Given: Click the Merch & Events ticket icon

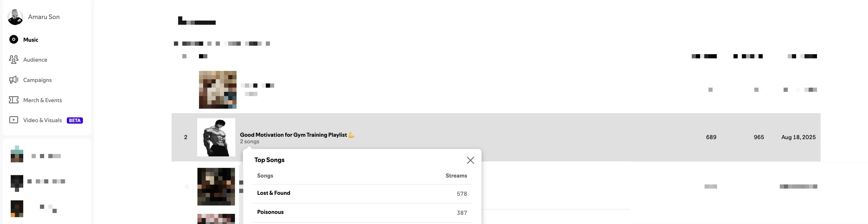Looking at the screenshot, I should [13, 100].
